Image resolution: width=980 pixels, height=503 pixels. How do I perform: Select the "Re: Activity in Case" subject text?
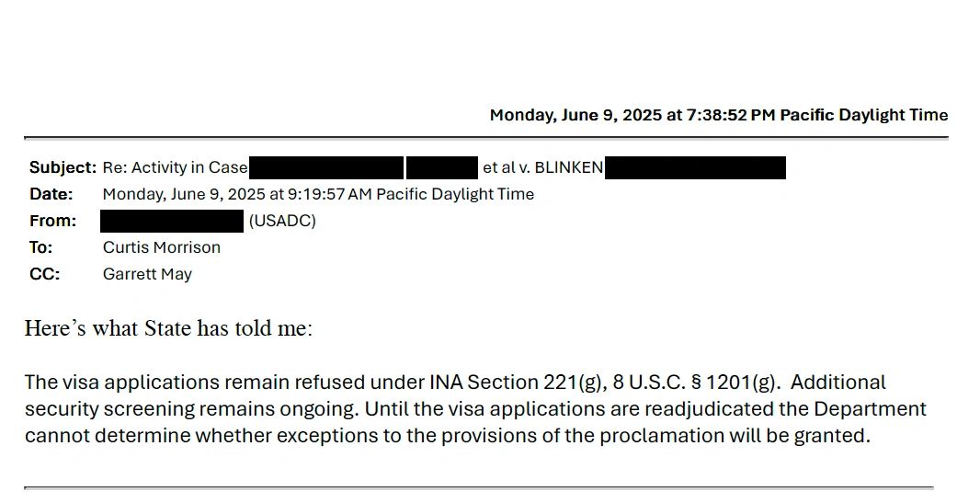click(x=175, y=167)
